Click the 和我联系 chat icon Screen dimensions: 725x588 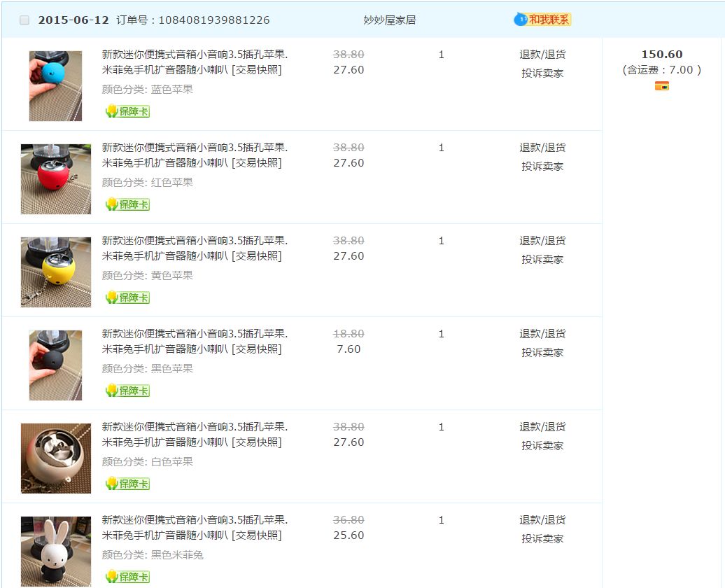coord(542,20)
